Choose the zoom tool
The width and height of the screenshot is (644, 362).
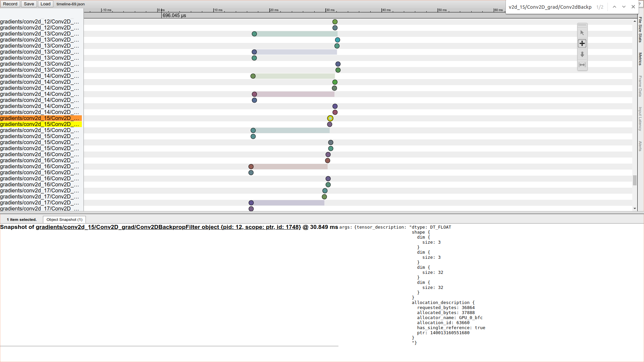[x=582, y=54]
